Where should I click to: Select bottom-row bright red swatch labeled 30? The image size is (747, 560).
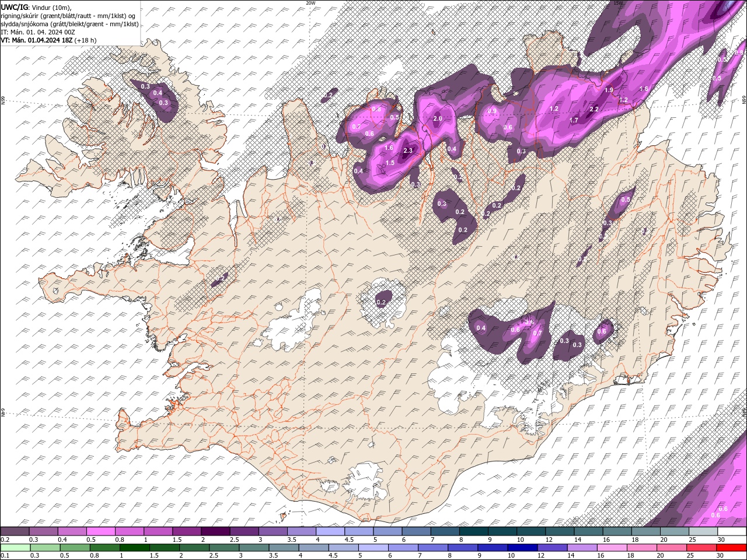tap(731, 548)
